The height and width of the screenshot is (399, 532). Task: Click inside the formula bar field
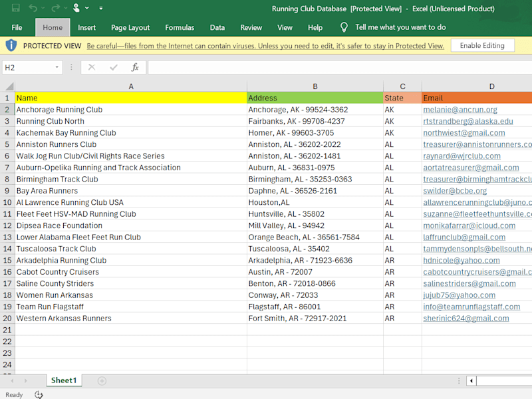[340, 68]
